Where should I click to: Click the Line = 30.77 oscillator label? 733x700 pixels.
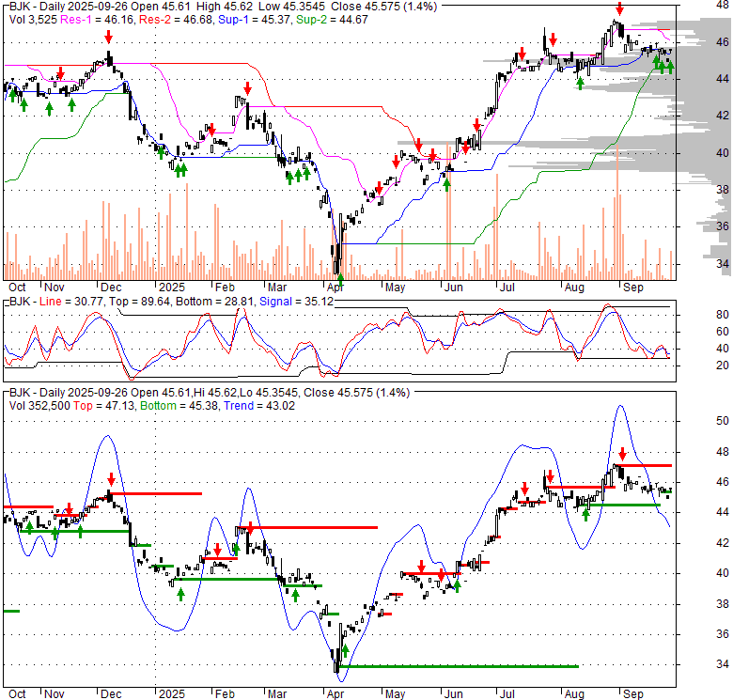tap(71, 302)
